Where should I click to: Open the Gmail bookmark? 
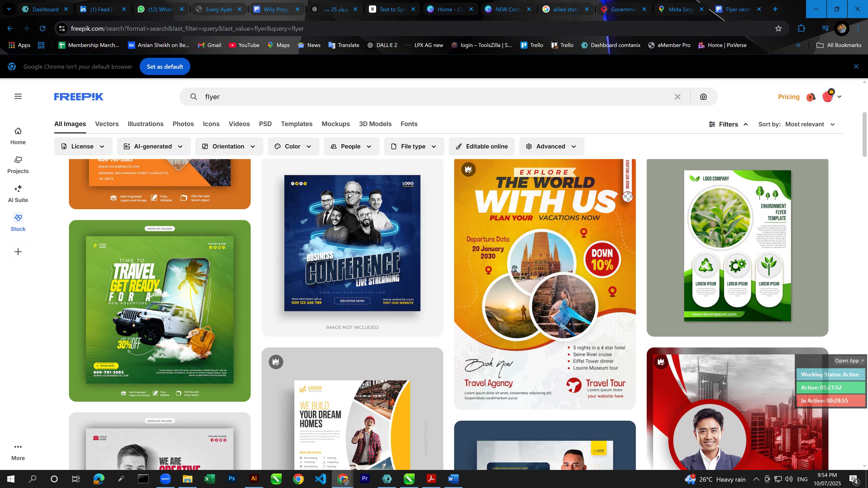[209, 45]
